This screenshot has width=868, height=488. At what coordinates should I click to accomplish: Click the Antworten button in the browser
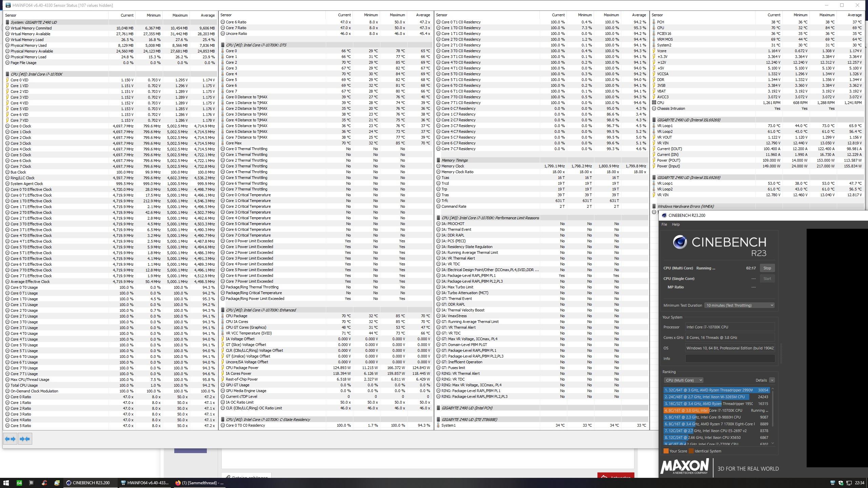[x=616, y=475]
